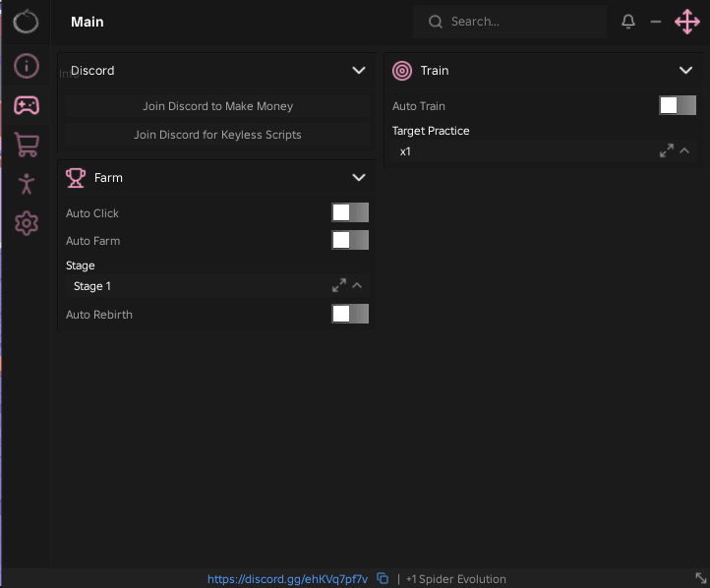The height and width of the screenshot is (588, 710).
Task: Click the minimize dash button
Action: pos(656,22)
